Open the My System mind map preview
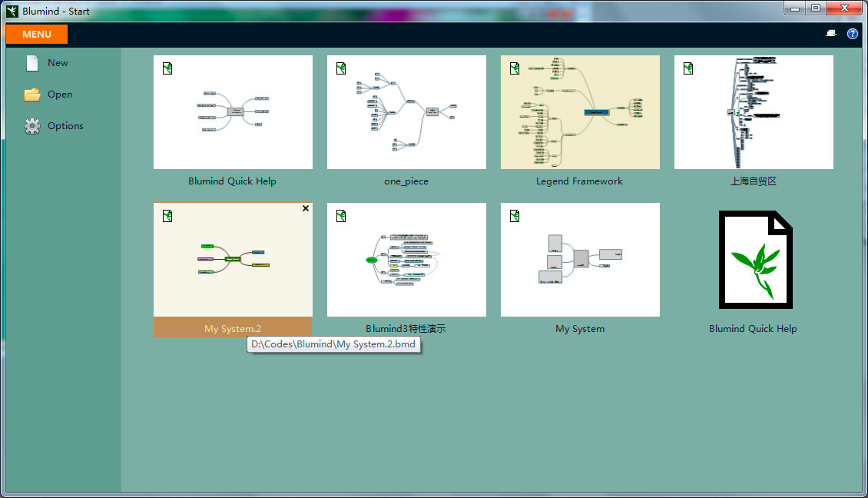 pyautogui.click(x=580, y=260)
